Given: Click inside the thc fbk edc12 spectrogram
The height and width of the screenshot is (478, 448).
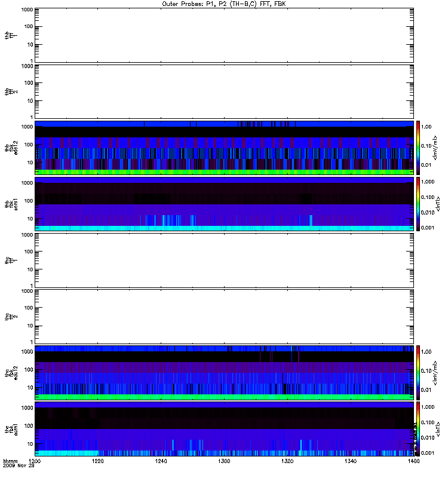Looking at the screenshot, I should click(224, 373).
